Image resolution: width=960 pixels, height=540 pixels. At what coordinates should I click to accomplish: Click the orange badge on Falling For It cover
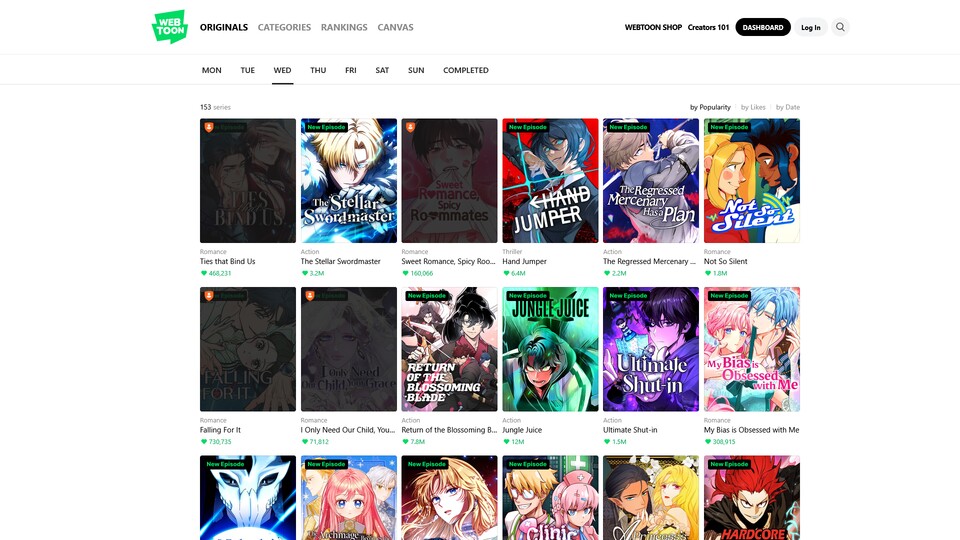coord(209,296)
